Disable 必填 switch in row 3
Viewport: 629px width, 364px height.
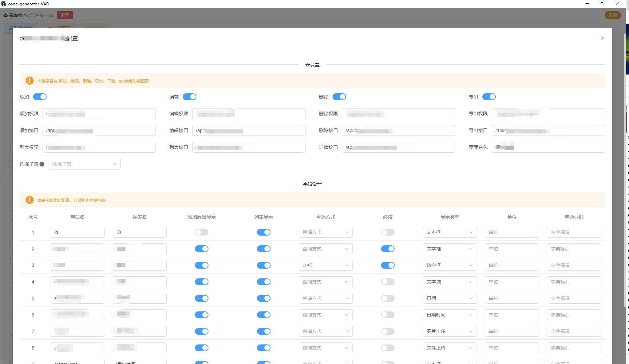[388, 265]
